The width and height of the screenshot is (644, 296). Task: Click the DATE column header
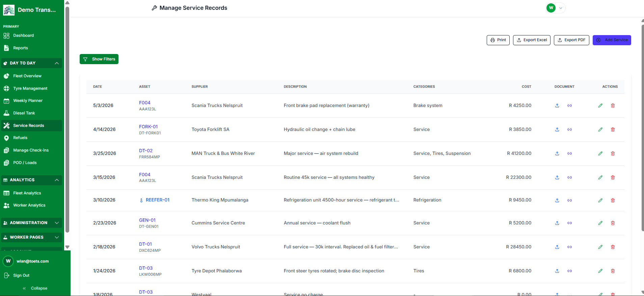[98, 87]
